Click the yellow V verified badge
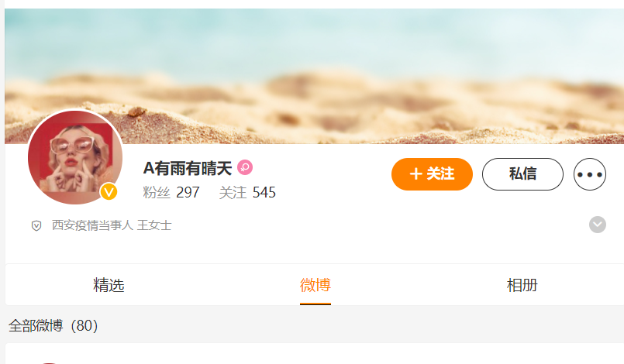Image resolution: width=624 pixels, height=364 pixels. [109, 192]
